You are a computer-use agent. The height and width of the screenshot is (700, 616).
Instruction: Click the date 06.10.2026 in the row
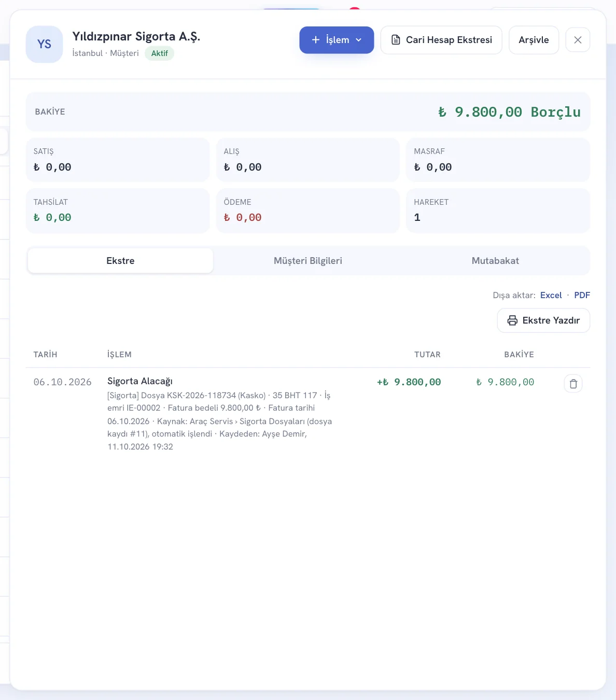pyautogui.click(x=63, y=382)
